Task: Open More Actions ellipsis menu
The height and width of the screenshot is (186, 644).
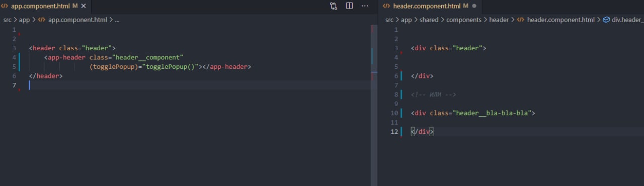Action: point(365,6)
